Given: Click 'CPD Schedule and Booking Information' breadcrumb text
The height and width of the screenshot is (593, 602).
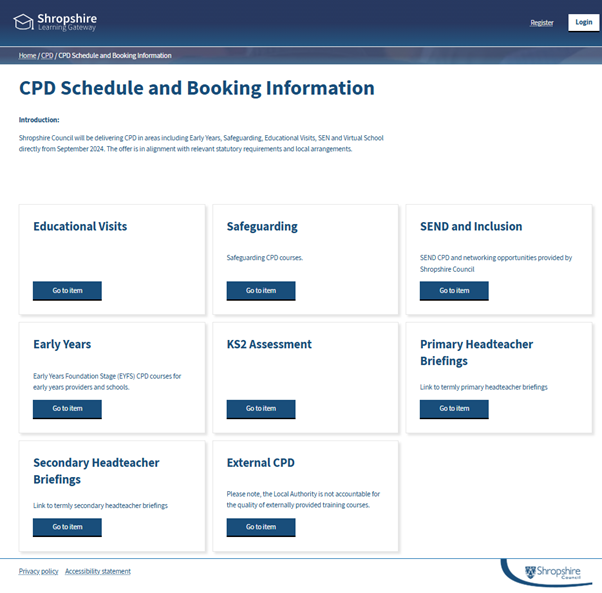Looking at the screenshot, I should 115,56.
